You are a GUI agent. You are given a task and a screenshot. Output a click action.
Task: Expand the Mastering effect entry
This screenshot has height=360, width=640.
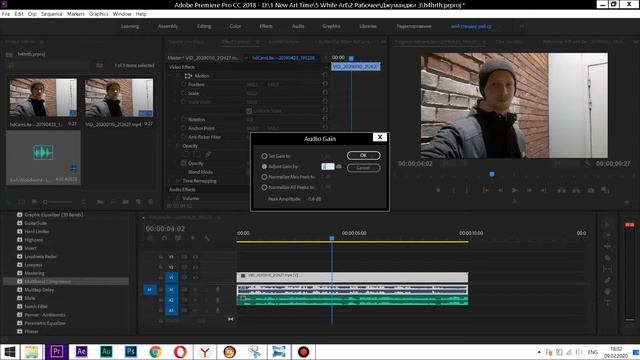click(x=19, y=273)
